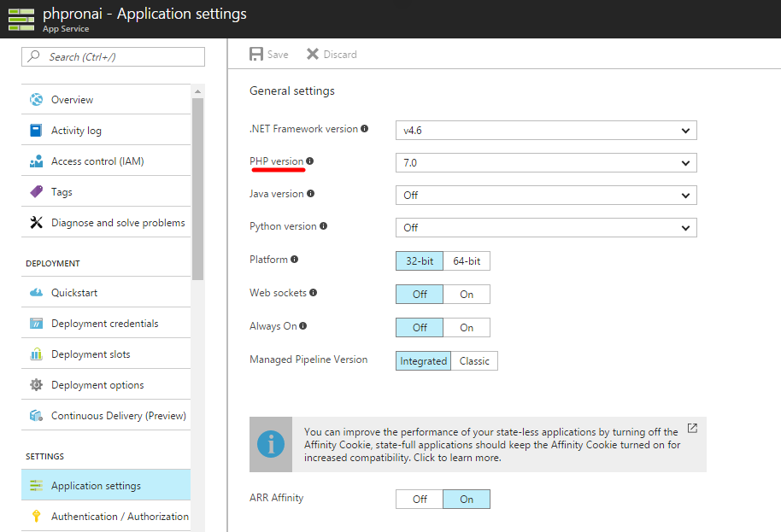Set Web sockets to Off
Viewport: 781px width, 532px height.
(x=420, y=294)
